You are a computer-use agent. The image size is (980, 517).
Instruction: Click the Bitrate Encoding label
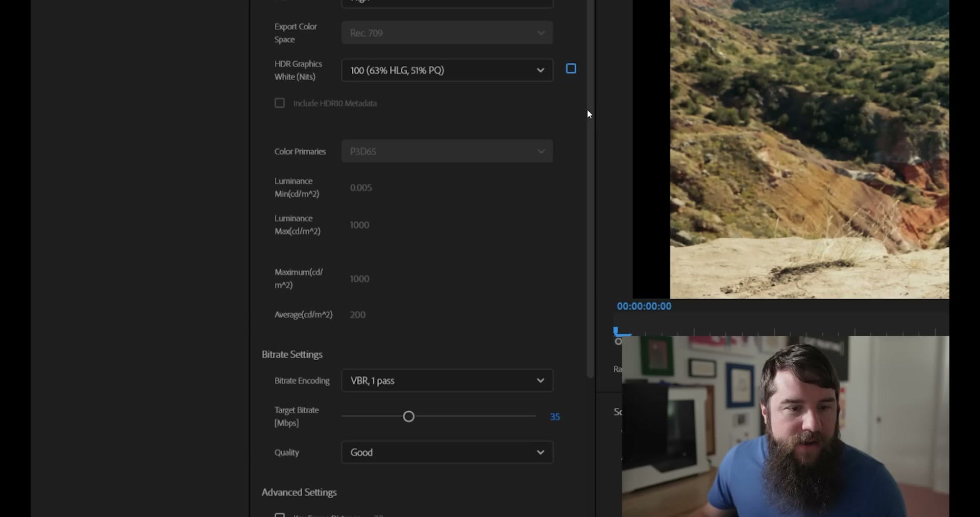[302, 381]
